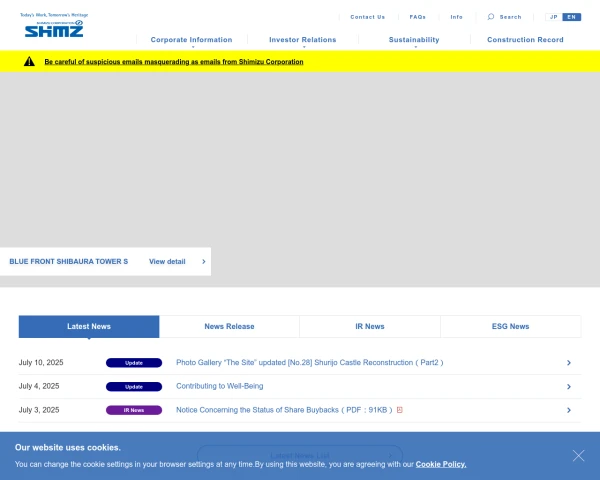The image size is (600, 480).
Task: Open the Cookie Policy link
Action: [x=441, y=464]
